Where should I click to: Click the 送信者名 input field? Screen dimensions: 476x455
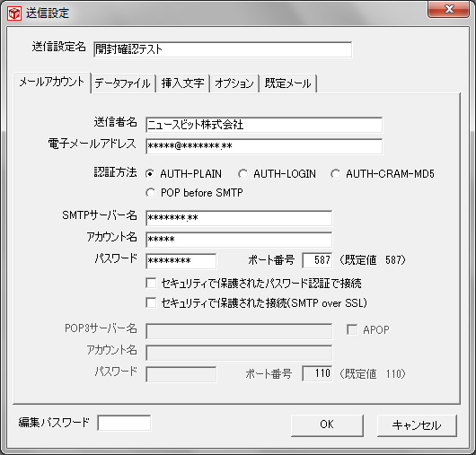pos(264,125)
